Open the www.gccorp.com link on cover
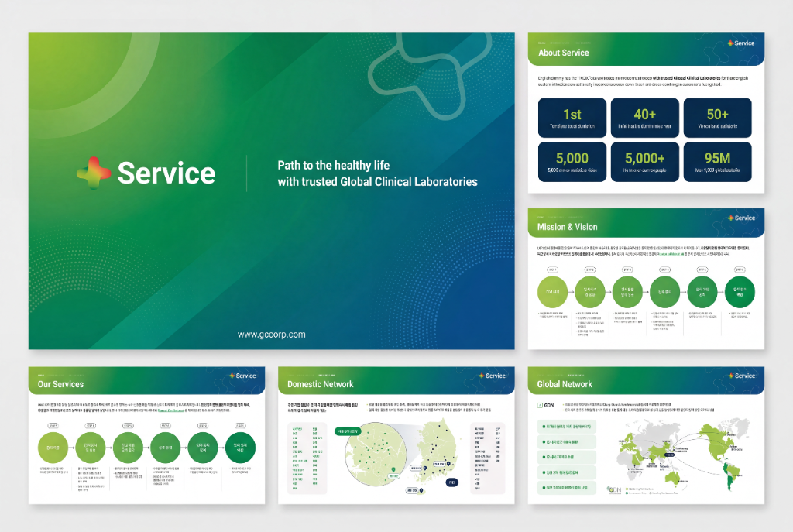 271,335
